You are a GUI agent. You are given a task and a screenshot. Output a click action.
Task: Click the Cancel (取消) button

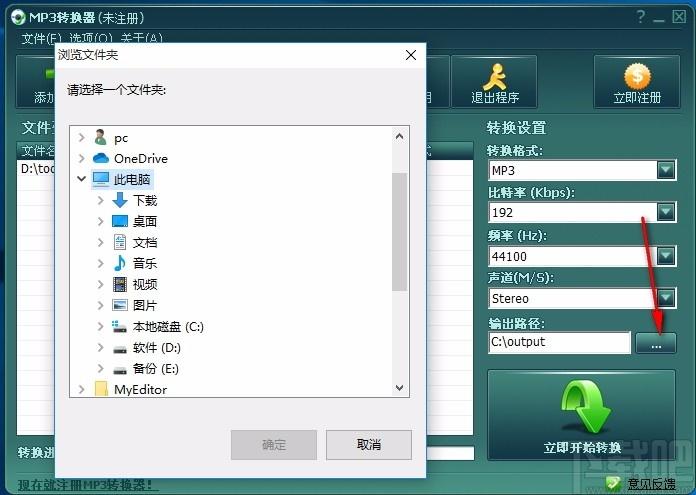[369, 444]
